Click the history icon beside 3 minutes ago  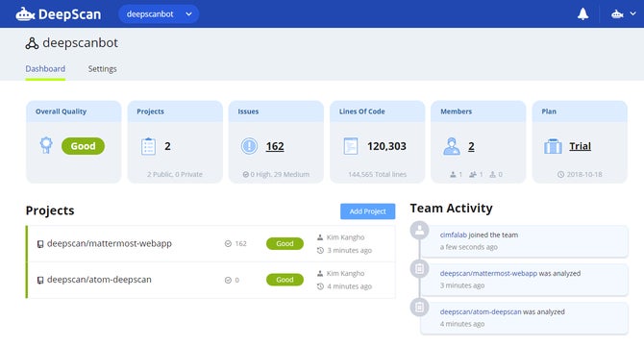coord(320,250)
